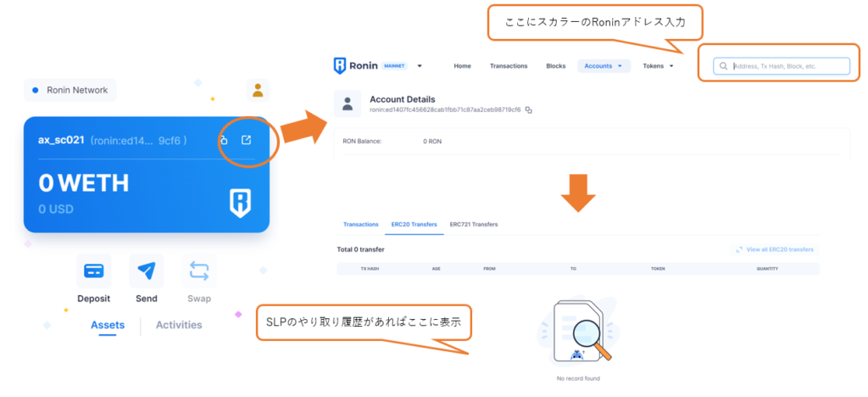Click the search magnifier icon

(x=723, y=66)
